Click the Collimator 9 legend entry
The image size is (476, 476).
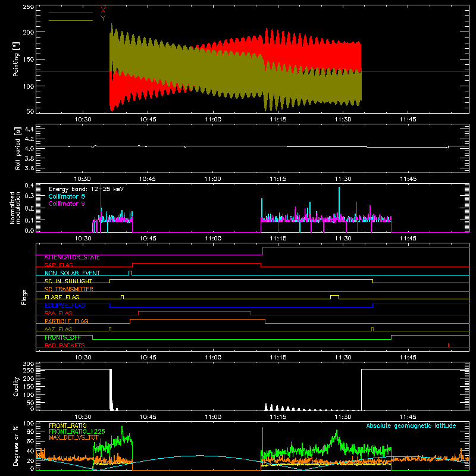[x=67, y=203]
